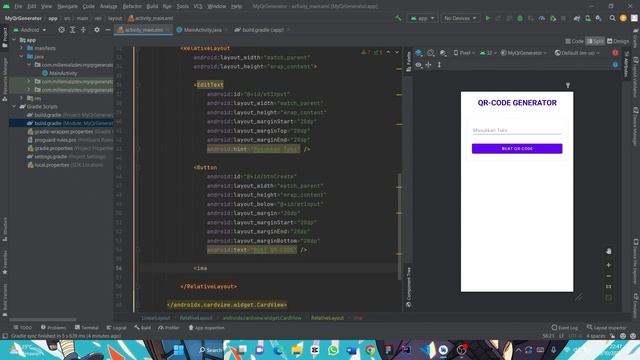
Task: Click the Orientation for Preview icon
Action: pos(431,53)
